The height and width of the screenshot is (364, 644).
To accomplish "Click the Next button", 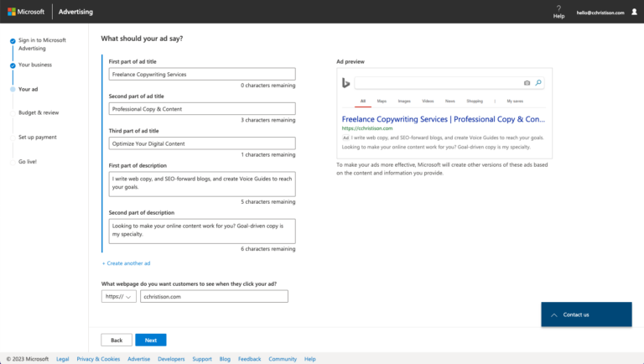I will [x=151, y=341].
